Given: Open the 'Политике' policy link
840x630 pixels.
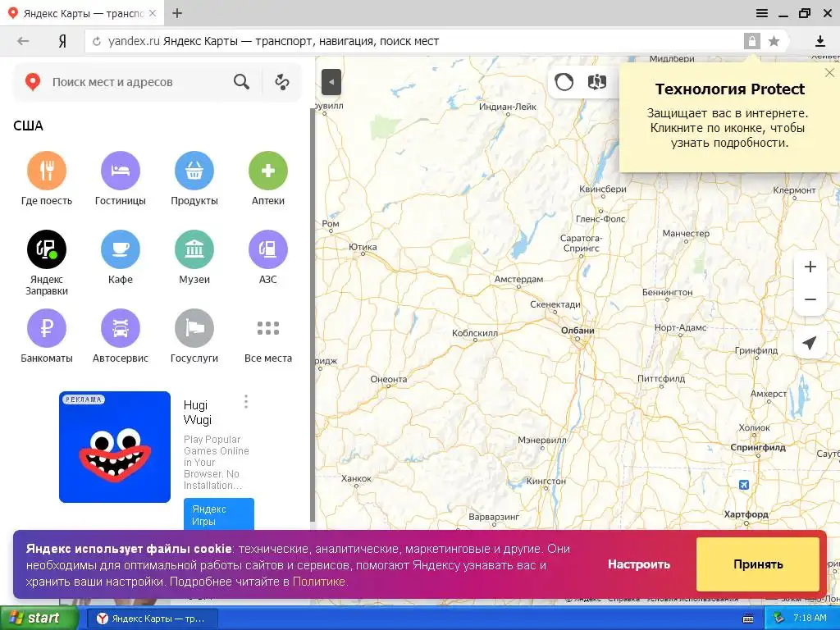Looking at the screenshot, I should (319, 582).
